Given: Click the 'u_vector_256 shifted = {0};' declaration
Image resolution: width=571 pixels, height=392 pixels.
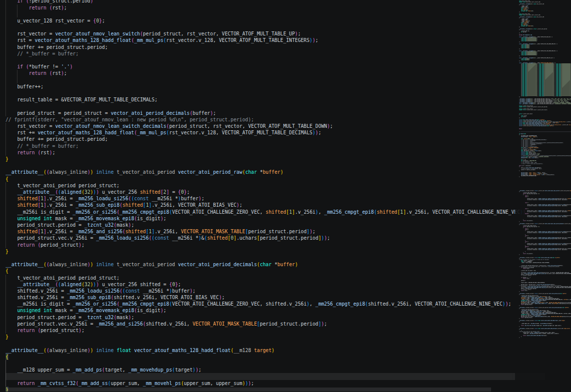Looking at the screenshot, I should pyautogui.click(x=141, y=284).
